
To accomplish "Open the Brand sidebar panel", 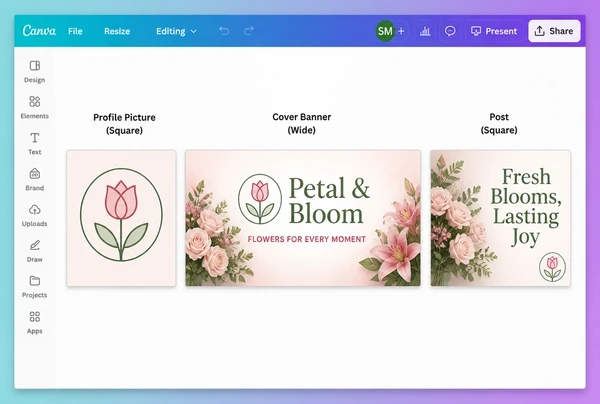I will coord(34,179).
